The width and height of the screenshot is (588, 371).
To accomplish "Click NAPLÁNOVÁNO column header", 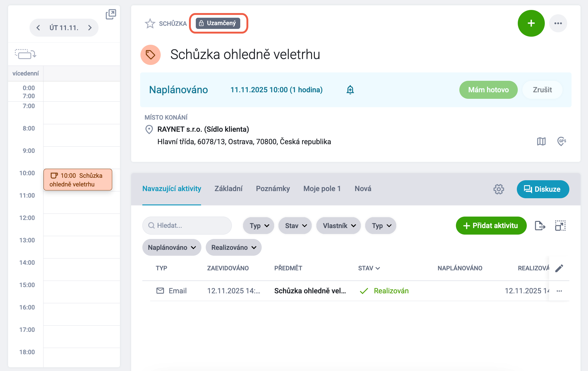I will click(x=460, y=268).
